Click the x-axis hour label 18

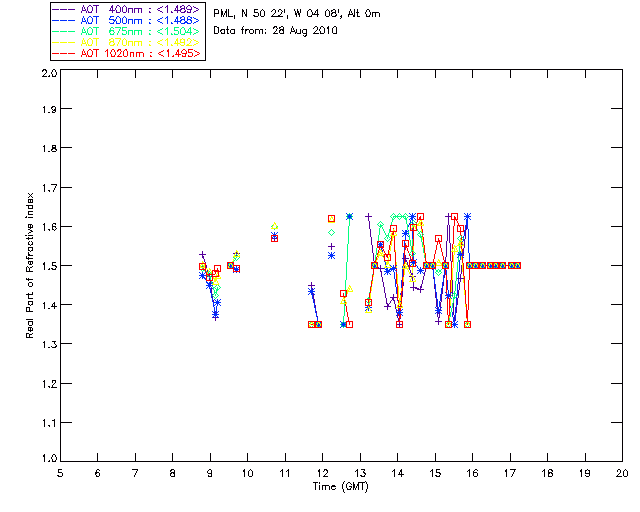point(547,473)
